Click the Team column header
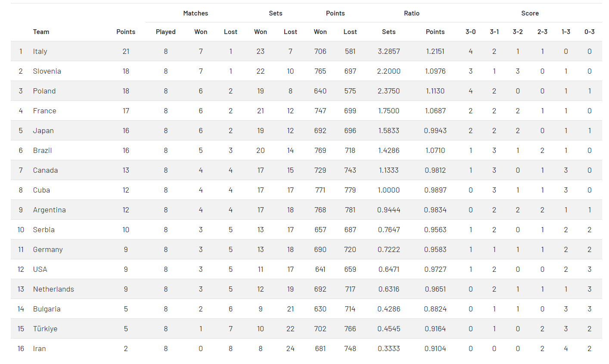Image resolution: width=609 pixels, height=364 pixels. [x=41, y=32]
